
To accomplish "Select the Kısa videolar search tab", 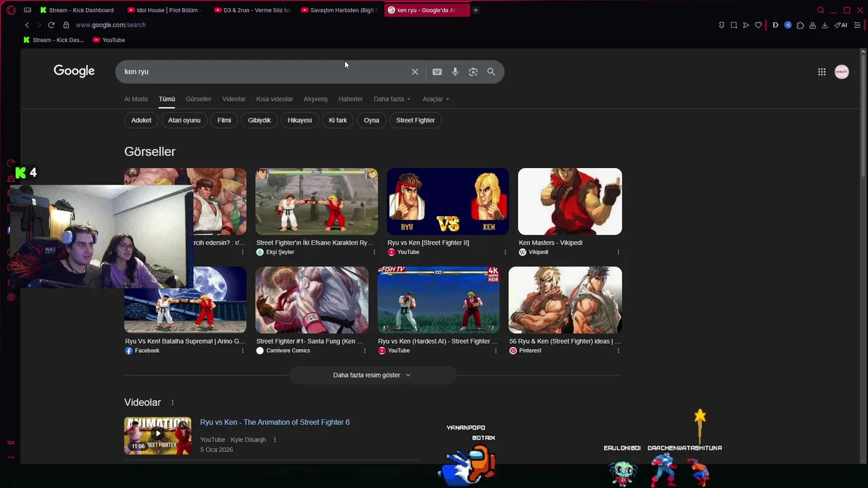I will pos(275,99).
